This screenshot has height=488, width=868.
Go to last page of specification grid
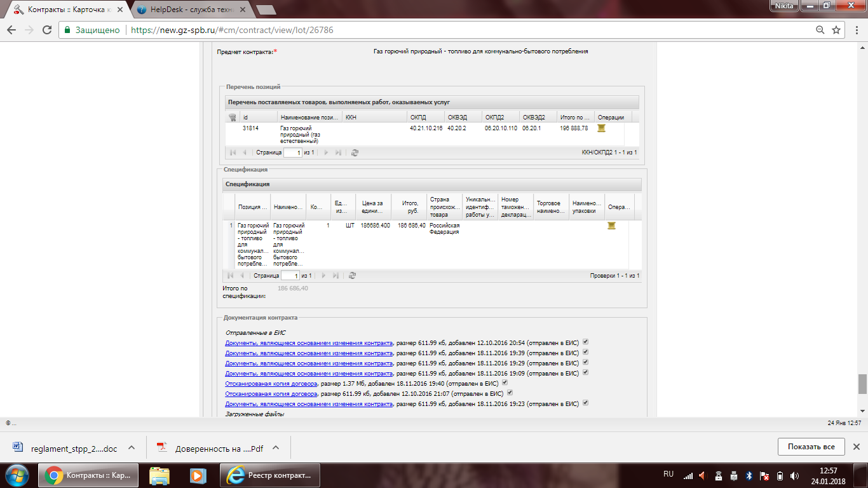click(x=336, y=276)
